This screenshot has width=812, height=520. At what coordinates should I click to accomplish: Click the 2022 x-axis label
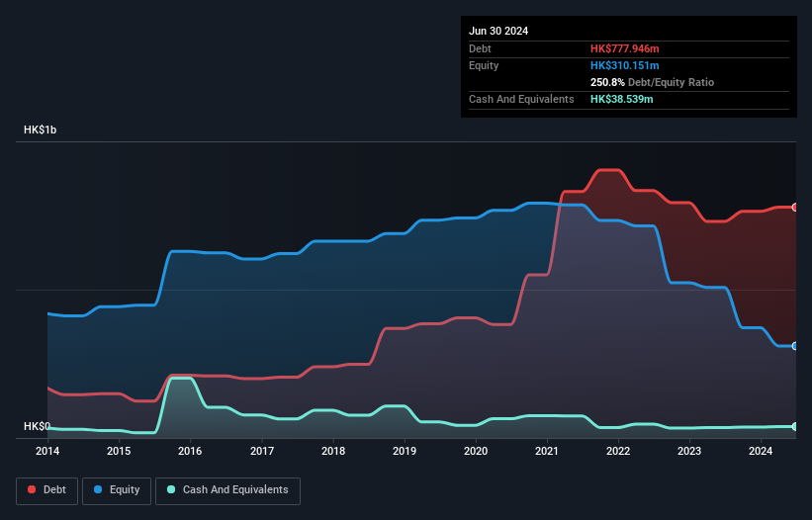click(618, 451)
